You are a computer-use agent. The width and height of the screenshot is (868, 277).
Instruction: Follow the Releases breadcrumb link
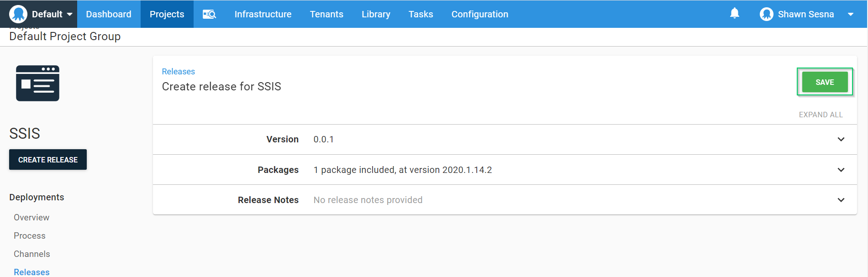178,72
